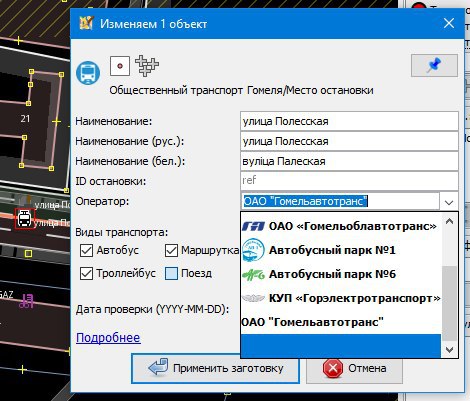Click dropdown list scroll down arrow
Screen dimensions: 470x401
449,350
